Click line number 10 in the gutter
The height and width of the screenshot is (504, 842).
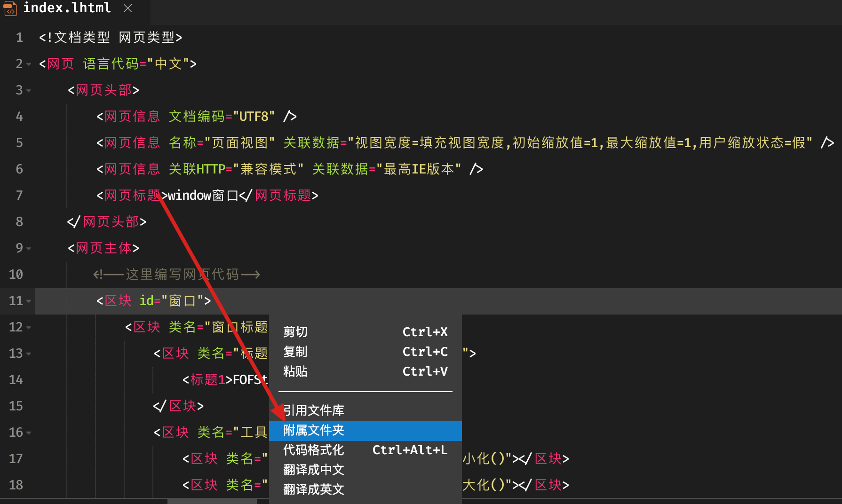[16, 275]
